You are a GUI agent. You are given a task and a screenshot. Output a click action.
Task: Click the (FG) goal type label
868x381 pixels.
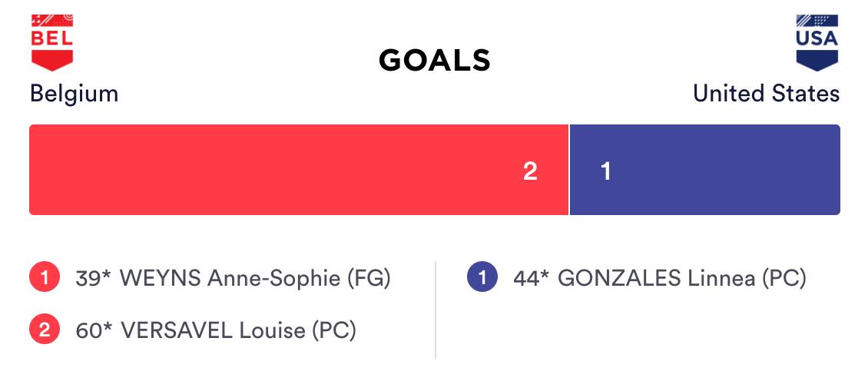tap(369, 278)
